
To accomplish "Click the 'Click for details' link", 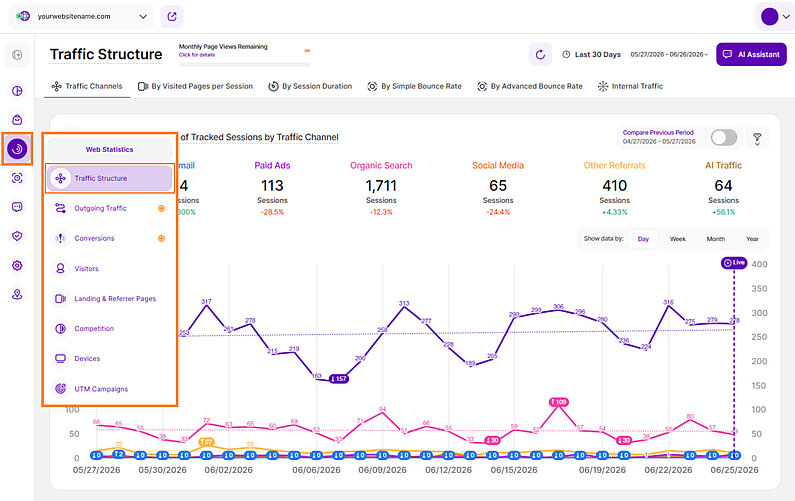I will (x=197, y=55).
